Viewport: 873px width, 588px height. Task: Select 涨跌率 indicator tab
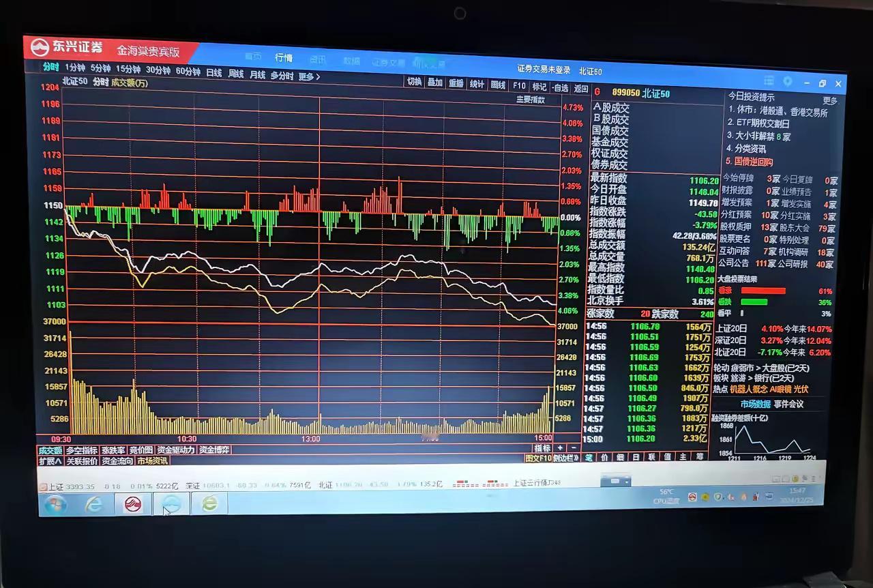(113, 450)
